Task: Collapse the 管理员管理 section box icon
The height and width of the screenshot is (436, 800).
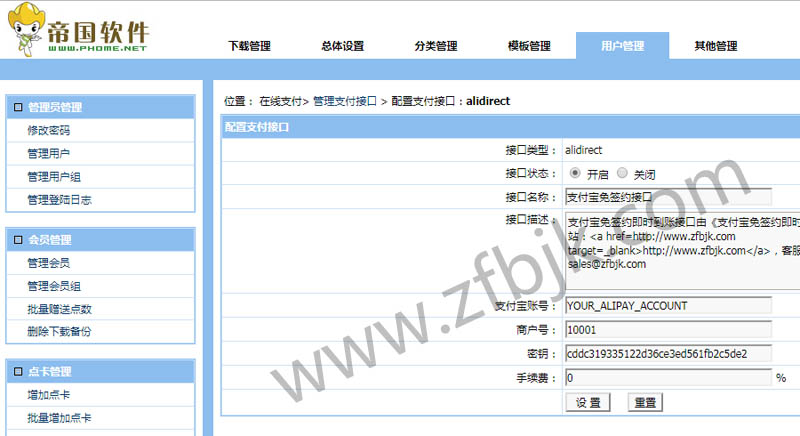Action: point(18,107)
